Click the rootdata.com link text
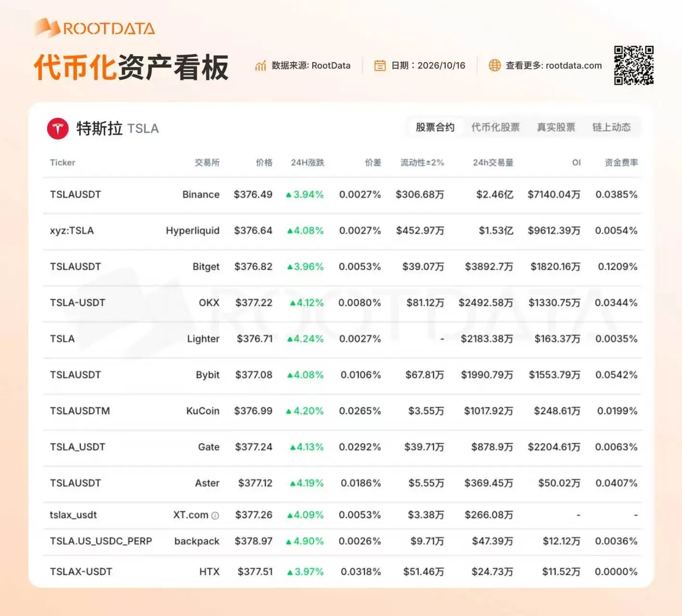 point(574,65)
